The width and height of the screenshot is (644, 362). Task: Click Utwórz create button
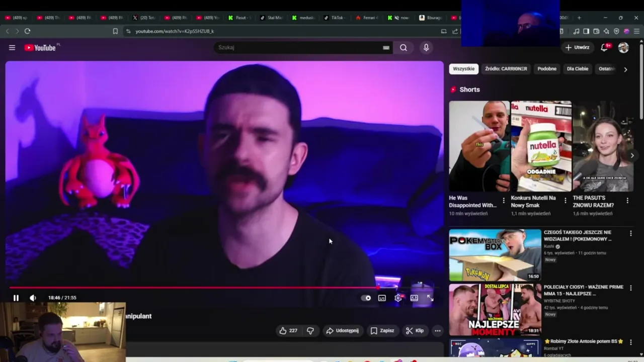577,47
